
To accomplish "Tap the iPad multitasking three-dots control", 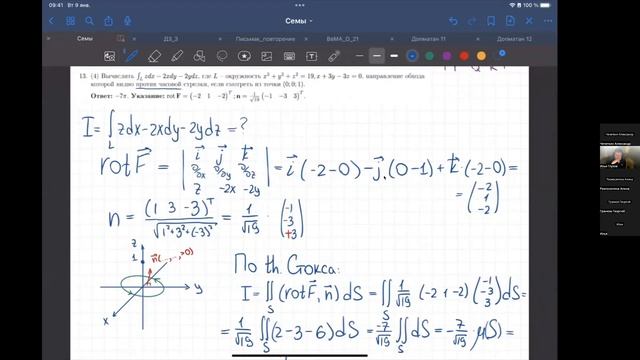I will 300,5.
